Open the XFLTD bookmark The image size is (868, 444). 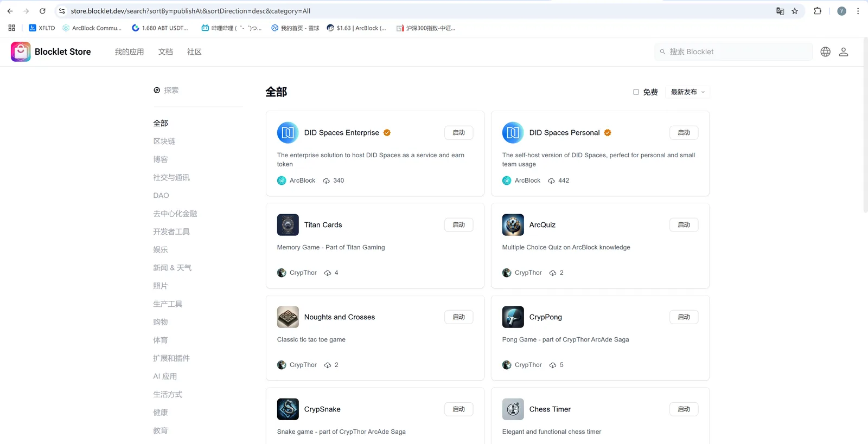pyautogui.click(x=42, y=28)
